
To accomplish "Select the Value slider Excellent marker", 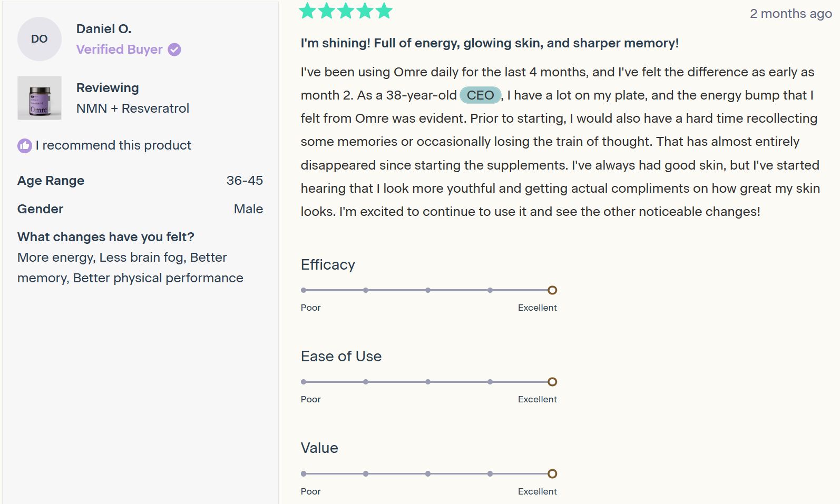I will (552, 473).
